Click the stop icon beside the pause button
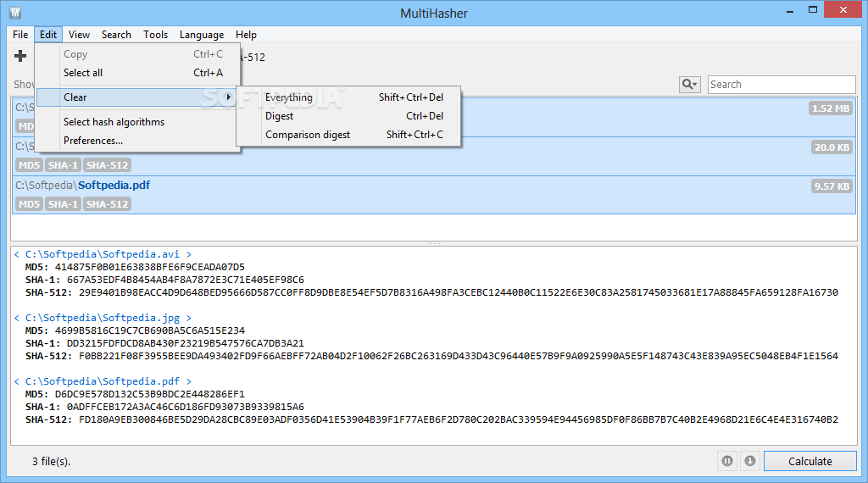The height and width of the screenshot is (483, 868). [750, 461]
